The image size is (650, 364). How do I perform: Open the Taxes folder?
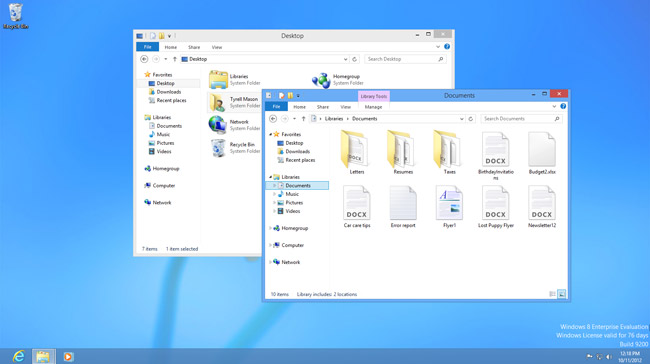(449, 152)
